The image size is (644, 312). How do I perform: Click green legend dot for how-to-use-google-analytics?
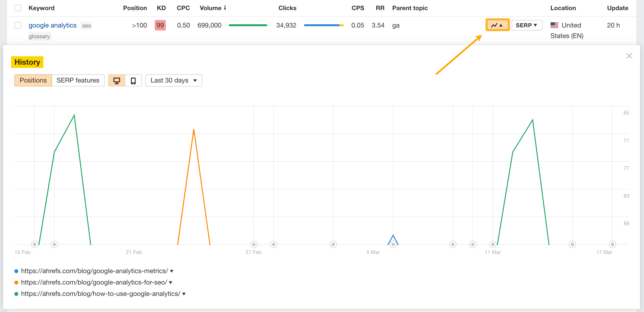16,294
